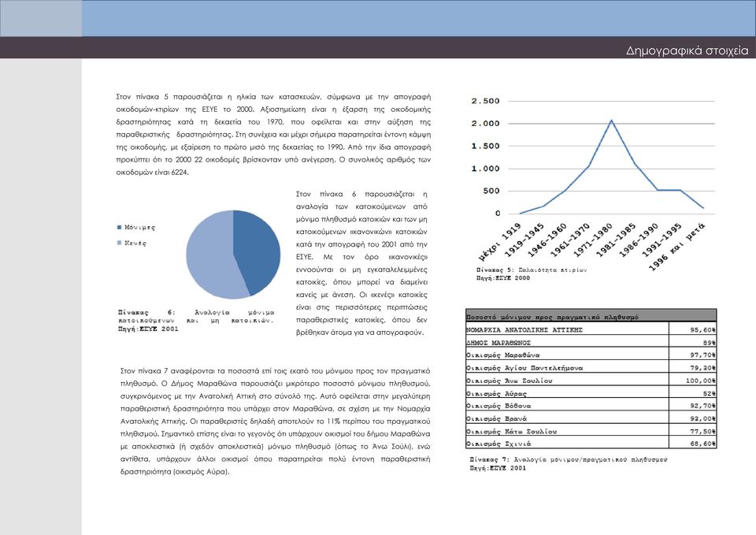The width and height of the screenshot is (756, 535).
Task: Click the '1919-1945' axis label
Action: [x=525, y=240]
